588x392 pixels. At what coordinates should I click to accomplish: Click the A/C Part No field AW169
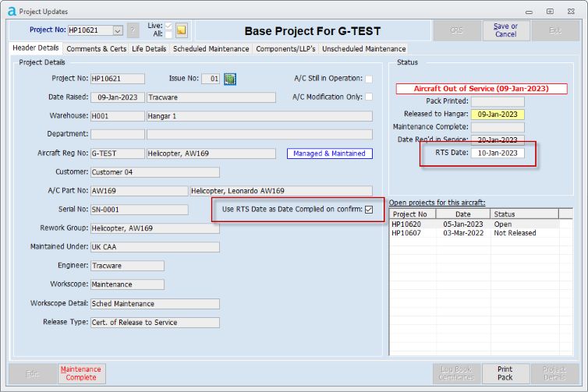[x=139, y=191]
